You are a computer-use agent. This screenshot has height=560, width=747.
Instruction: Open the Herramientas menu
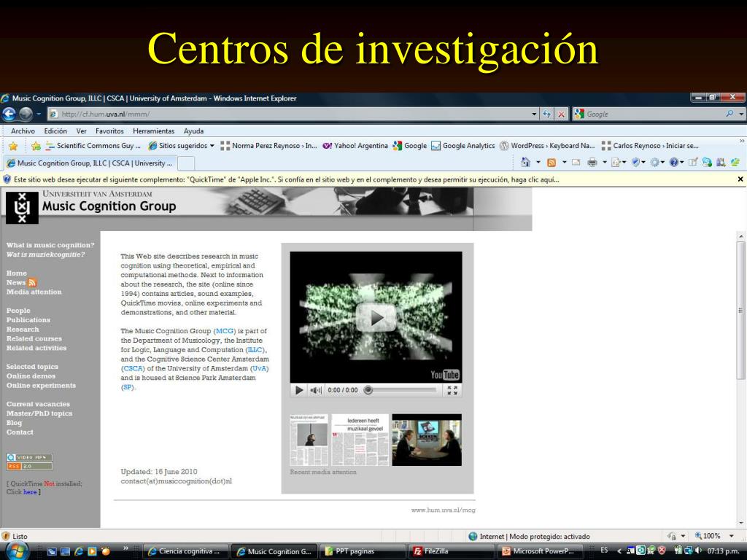[153, 131]
